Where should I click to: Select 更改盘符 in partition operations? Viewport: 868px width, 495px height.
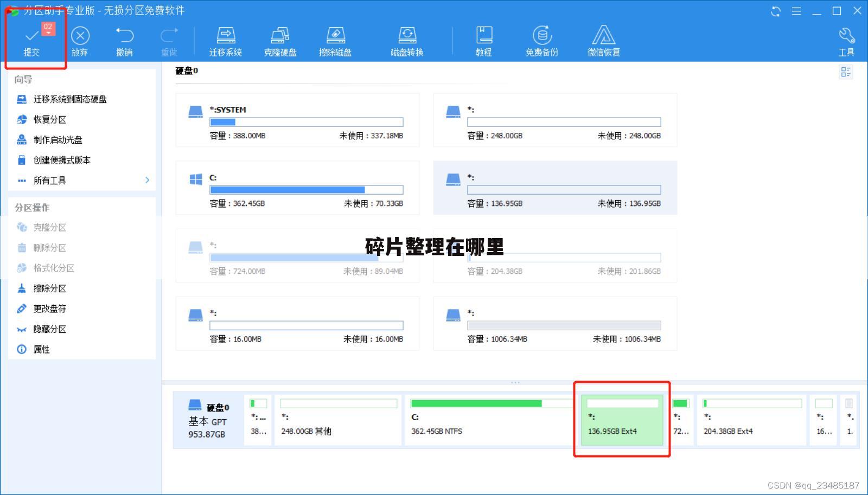[x=49, y=308]
